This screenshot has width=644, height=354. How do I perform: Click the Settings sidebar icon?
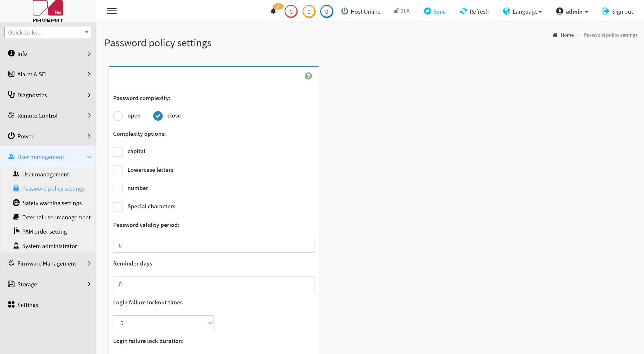tap(11, 304)
